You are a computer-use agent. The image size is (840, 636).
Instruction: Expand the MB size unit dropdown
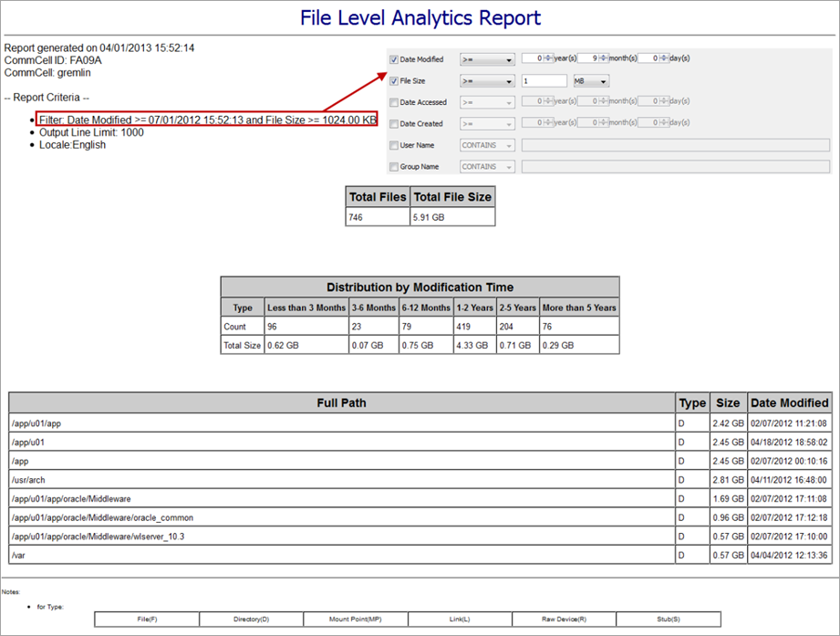[x=591, y=81]
